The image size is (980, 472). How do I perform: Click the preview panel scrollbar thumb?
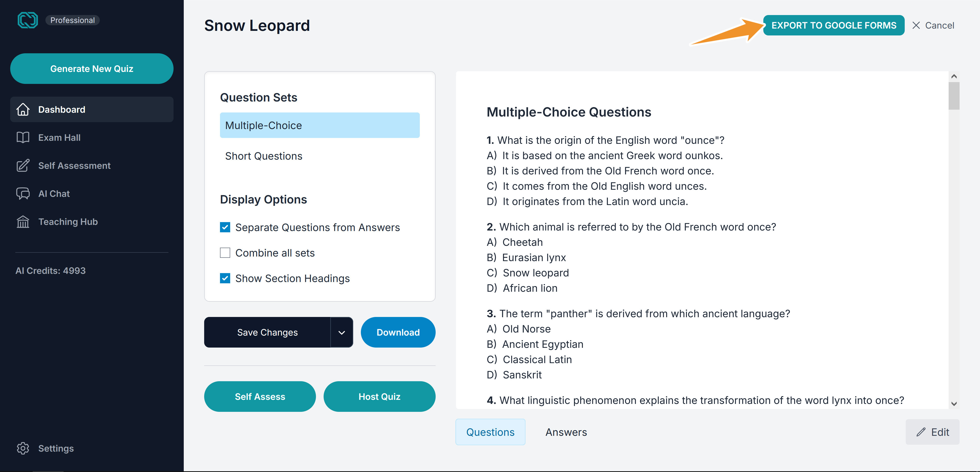(x=954, y=96)
